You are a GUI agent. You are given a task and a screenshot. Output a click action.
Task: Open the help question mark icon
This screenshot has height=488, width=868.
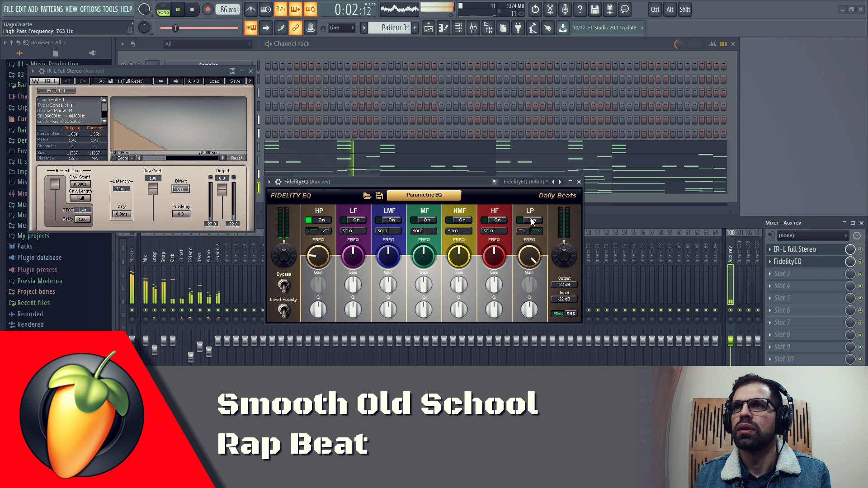(x=580, y=9)
